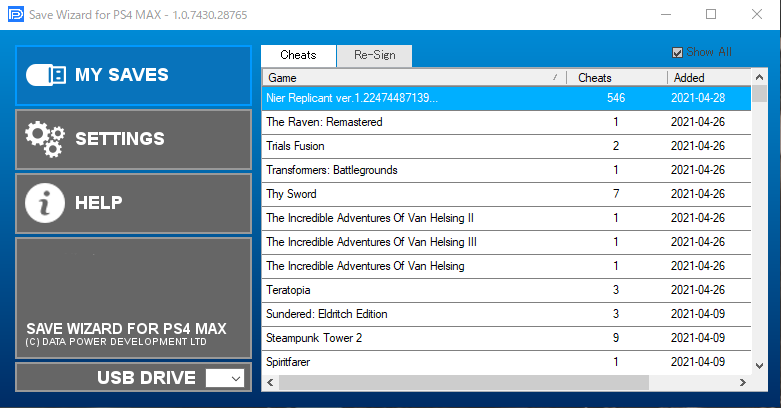Switch to the Re-Sign tab
The image size is (781, 408).
pyautogui.click(x=375, y=55)
